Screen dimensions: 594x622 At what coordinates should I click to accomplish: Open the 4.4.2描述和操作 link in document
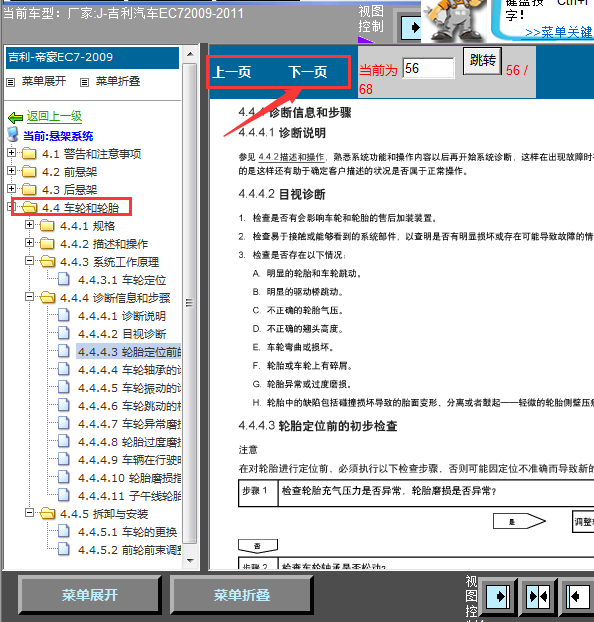292,157
